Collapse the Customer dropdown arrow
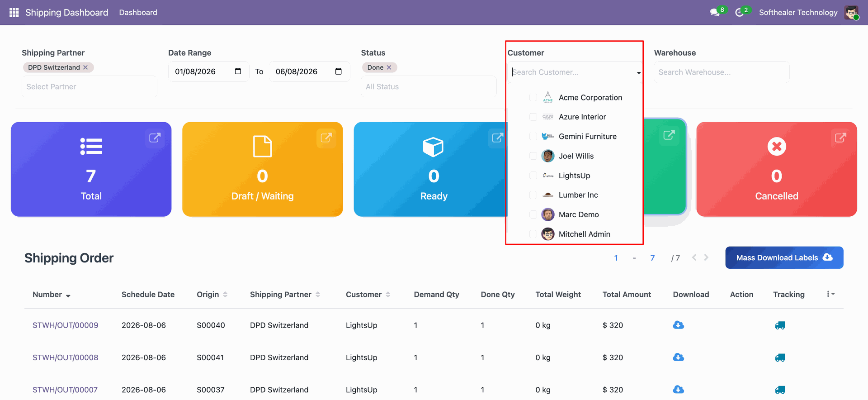Screen dimensions: 868x400 (x=638, y=73)
